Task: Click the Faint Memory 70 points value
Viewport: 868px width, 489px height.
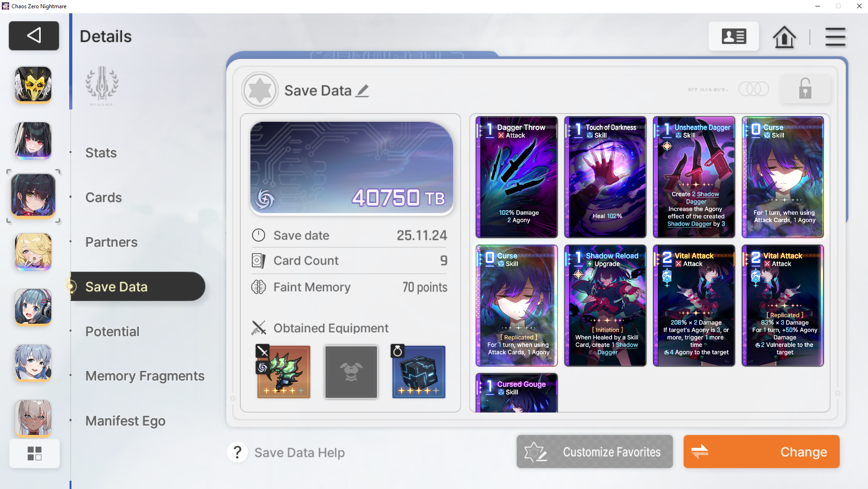Action: coord(425,287)
